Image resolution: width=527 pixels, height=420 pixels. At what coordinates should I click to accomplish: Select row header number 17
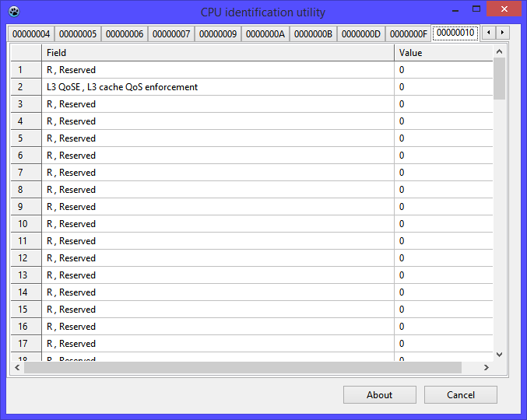point(26,344)
